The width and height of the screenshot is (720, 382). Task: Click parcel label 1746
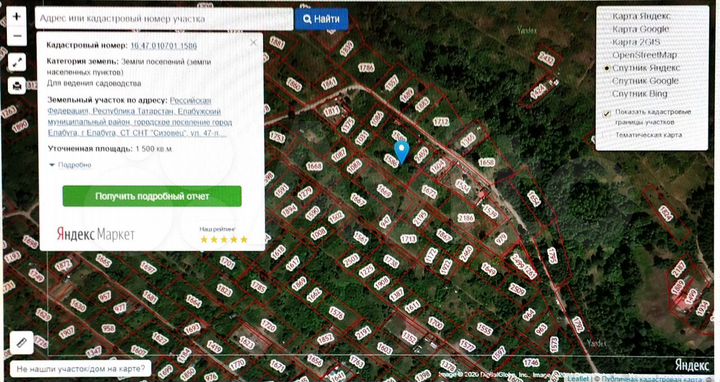(531, 362)
